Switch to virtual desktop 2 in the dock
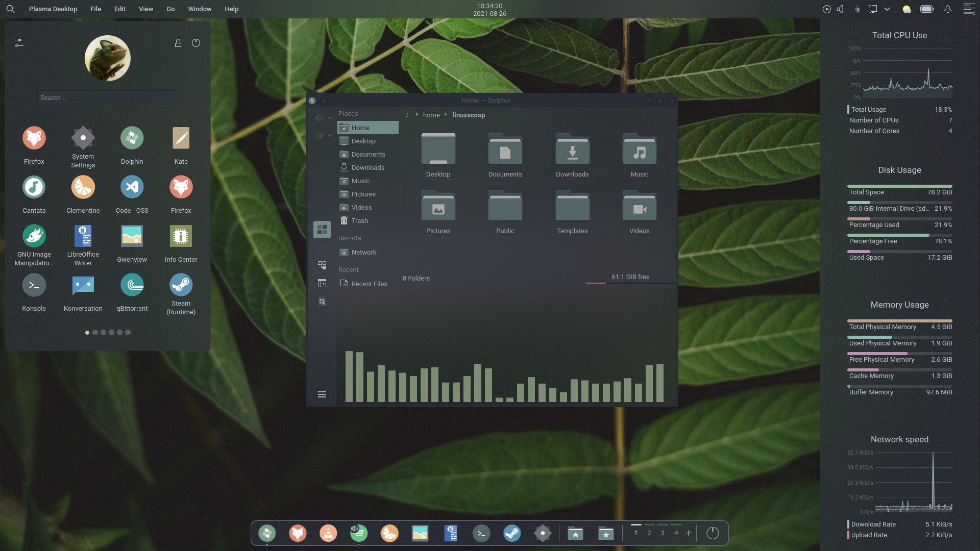The width and height of the screenshot is (980, 551). [x=649, y=533]
